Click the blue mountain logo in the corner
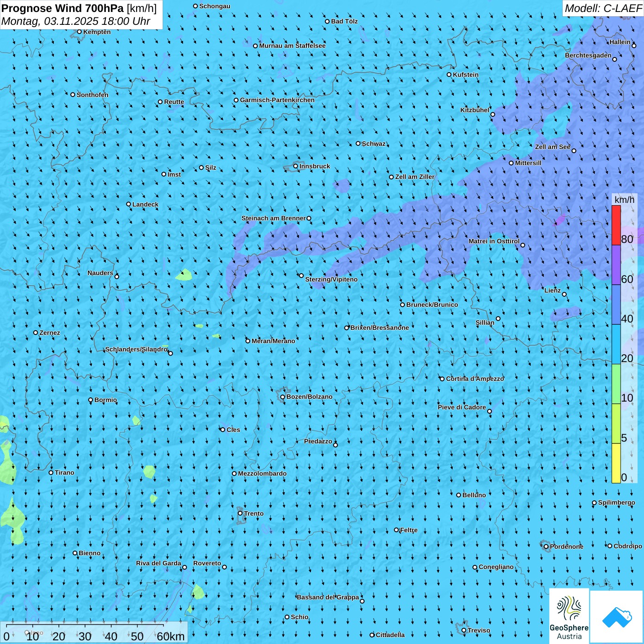This screenshot has width=644, height=644. [616, 617]
